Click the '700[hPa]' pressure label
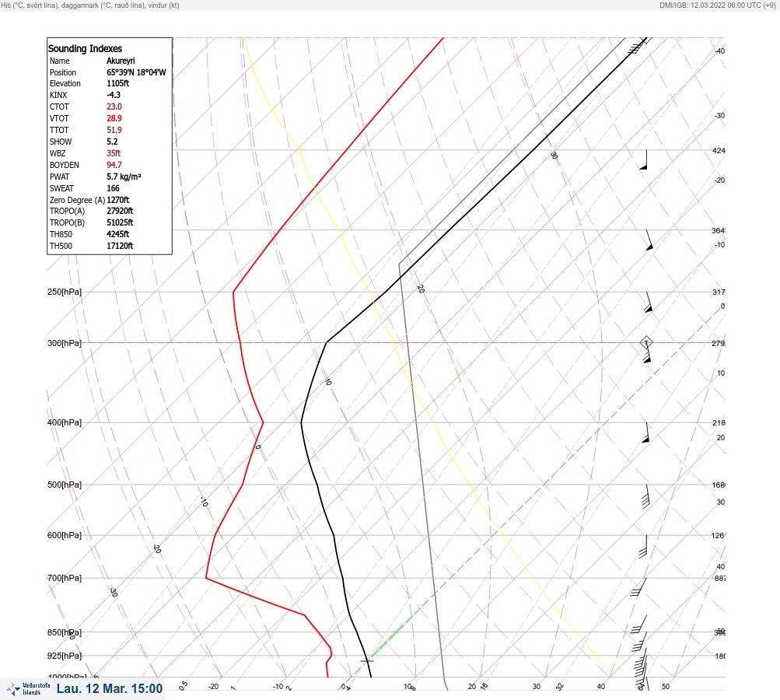The image size is (780, 700). click(x=65, y=578)
